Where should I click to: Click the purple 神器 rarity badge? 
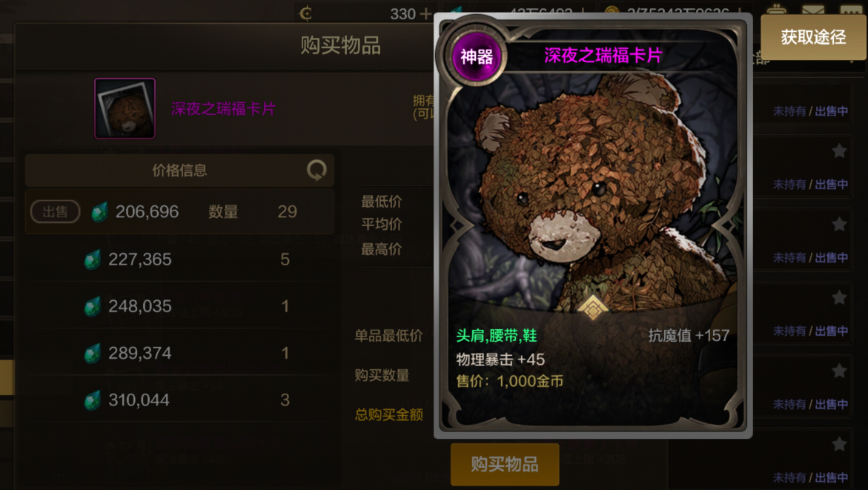click(476, 56)
